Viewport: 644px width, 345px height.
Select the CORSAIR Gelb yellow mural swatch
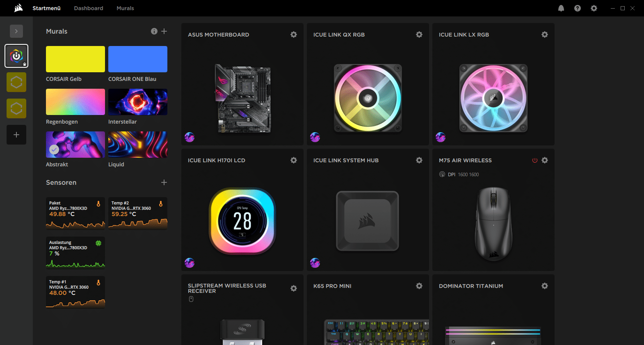click(75, 59)
